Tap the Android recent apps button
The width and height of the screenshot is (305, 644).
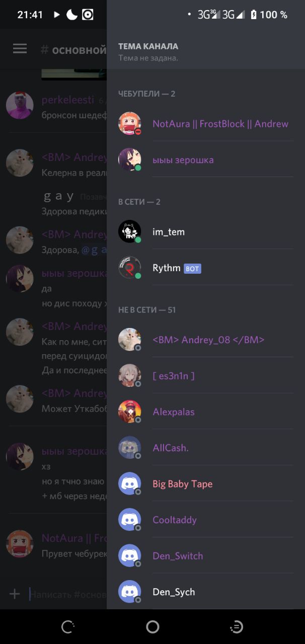click(x=236, y=626)
